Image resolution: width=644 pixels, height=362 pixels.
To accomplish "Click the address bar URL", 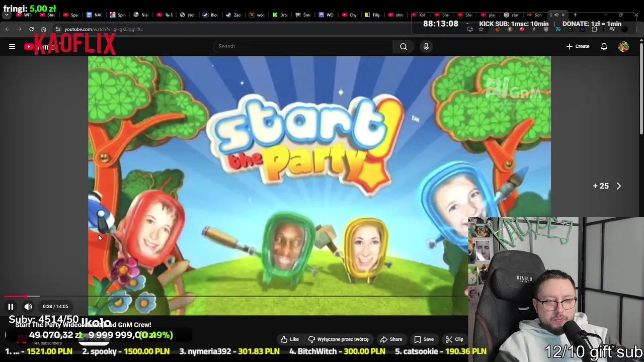I will coord(104,29).
